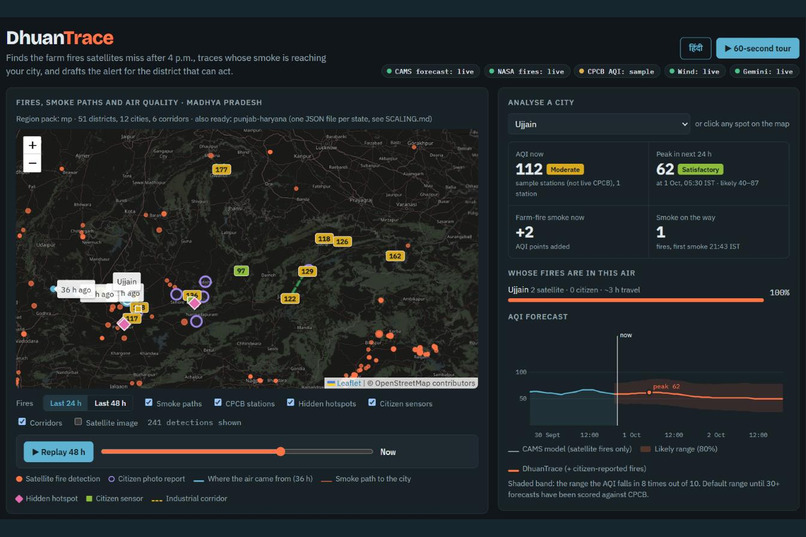This screenshot has width=806, height=537.
Task: Zoom out on the map
Action: [x=32, y=163]
